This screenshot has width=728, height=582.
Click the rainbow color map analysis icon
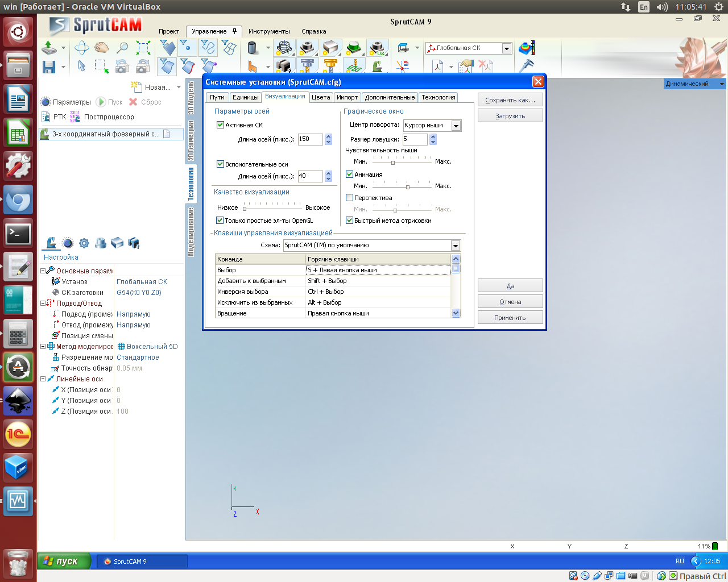527,48
